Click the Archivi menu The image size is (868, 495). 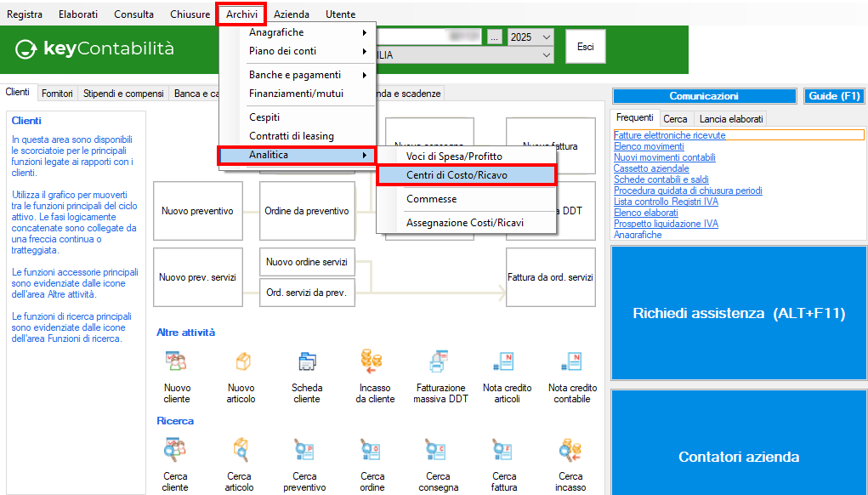pyautogui.click(x=241, y=14)
